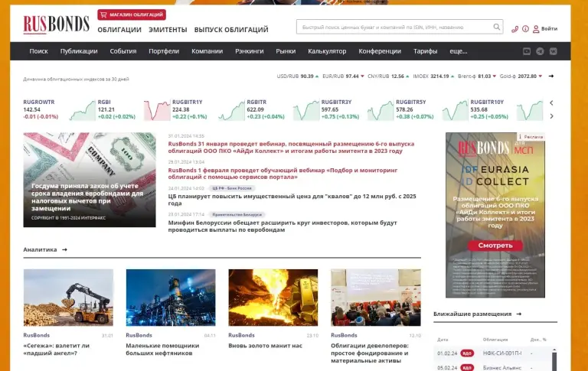Open conference hall article thumbnail
Screen dimensions: 588x371
click(376, 298)
